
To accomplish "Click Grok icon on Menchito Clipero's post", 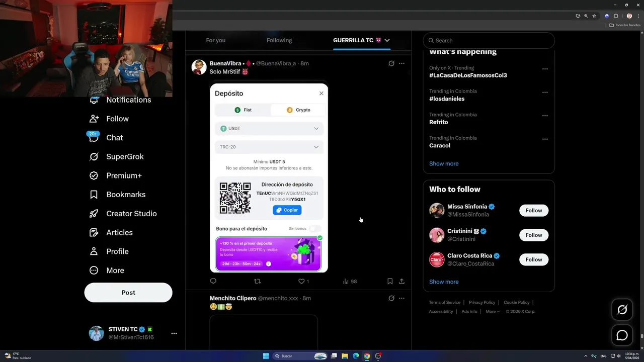I will click(x=391, y=298).
